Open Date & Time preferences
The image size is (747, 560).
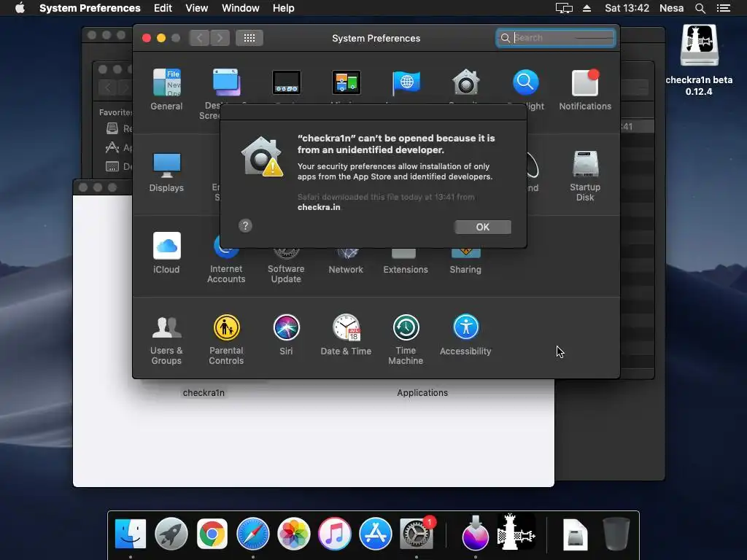[346, 335]
